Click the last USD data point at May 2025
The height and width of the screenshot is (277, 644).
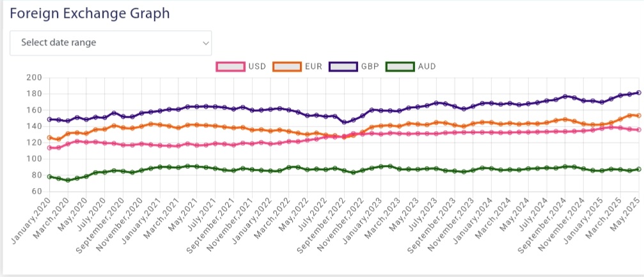coord(638,130)
